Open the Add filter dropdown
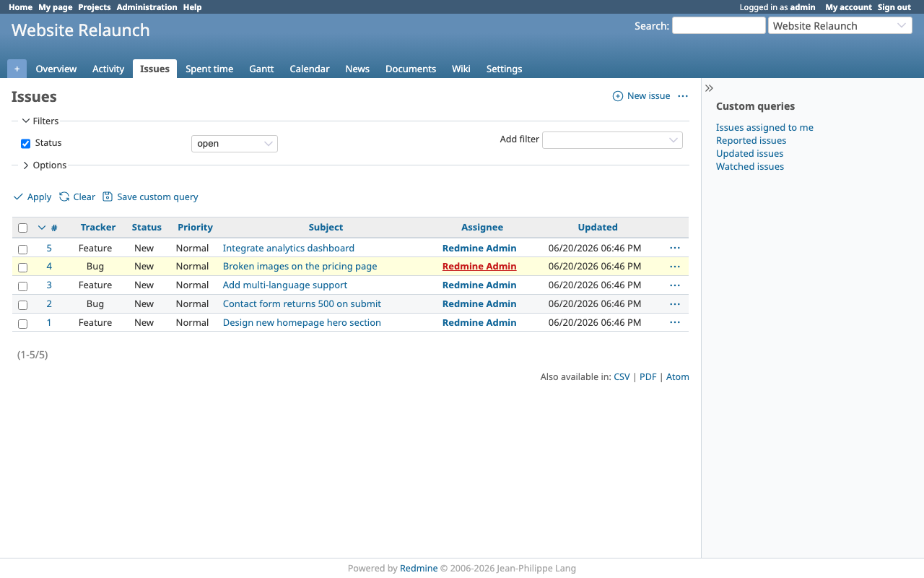Image resolution: width=924 pixels, height=578 pixels. point(612,140)
